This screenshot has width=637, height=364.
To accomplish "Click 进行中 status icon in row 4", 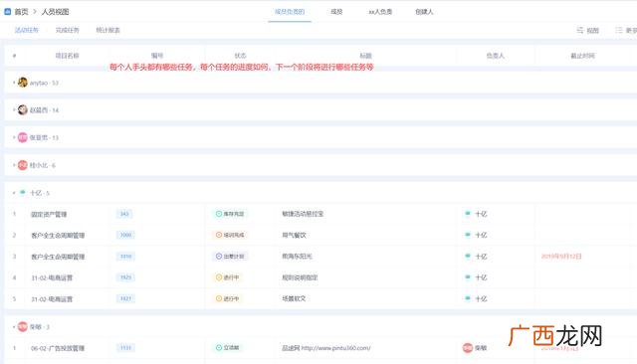I will [x=219, y=277].
